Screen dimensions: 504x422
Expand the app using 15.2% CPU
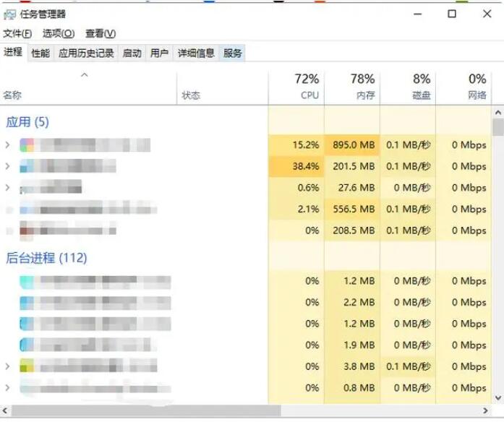(8, 145)
